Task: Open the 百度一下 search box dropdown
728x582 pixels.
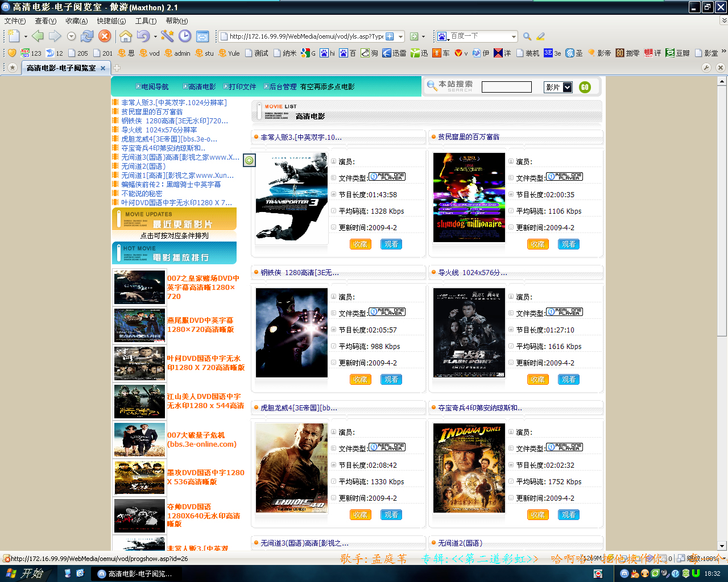Action: click(514, 36)
